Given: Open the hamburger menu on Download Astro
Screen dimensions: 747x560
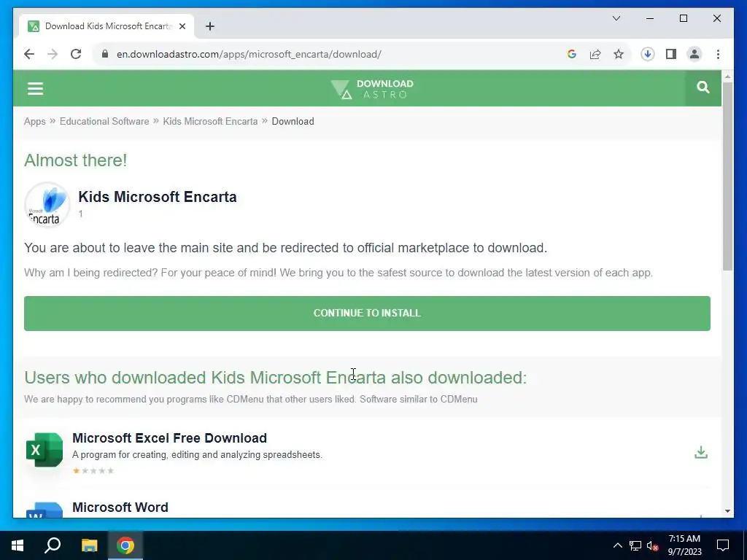Looking at the screenshot, I should coord(35,88).
